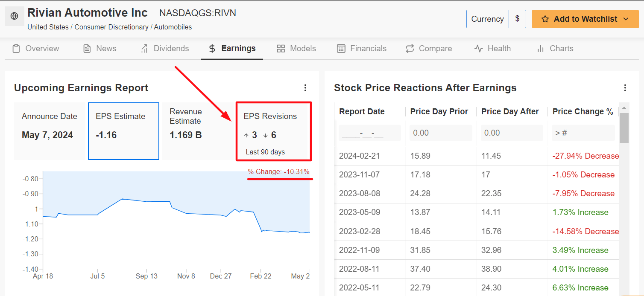The height and width of the screenshot is (296, 644).
Task: Click the Dividends tab chart icon
Action: pos(144,49)
